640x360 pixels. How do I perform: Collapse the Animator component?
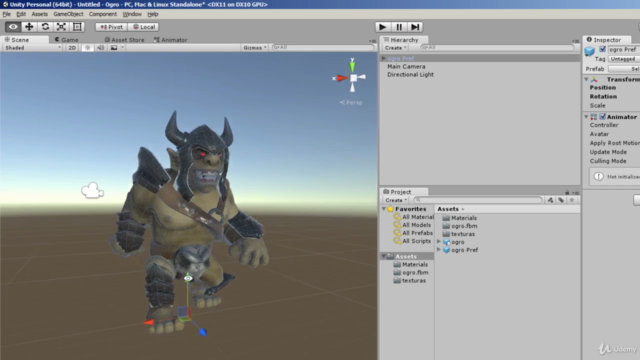coord(587,117)
